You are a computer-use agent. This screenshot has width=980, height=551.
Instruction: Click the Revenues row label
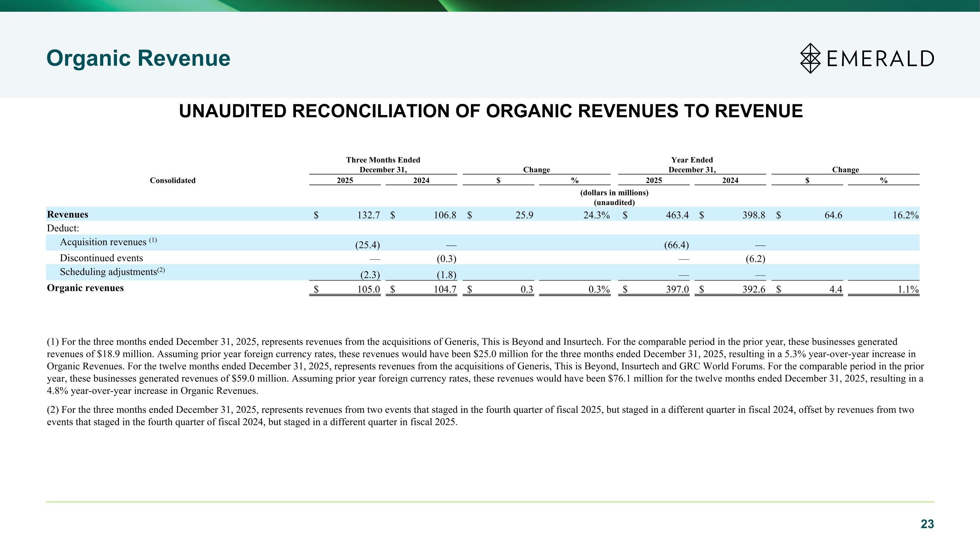[67, 215]
